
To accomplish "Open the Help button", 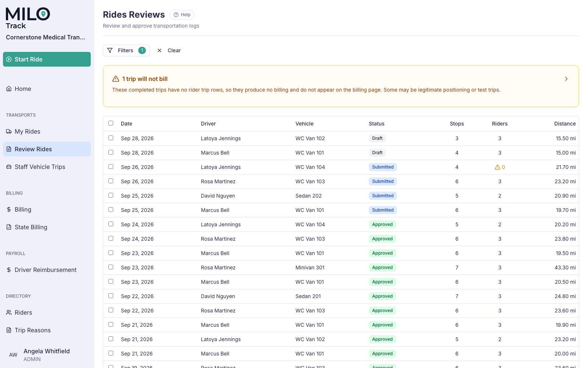I will (182, 15).
